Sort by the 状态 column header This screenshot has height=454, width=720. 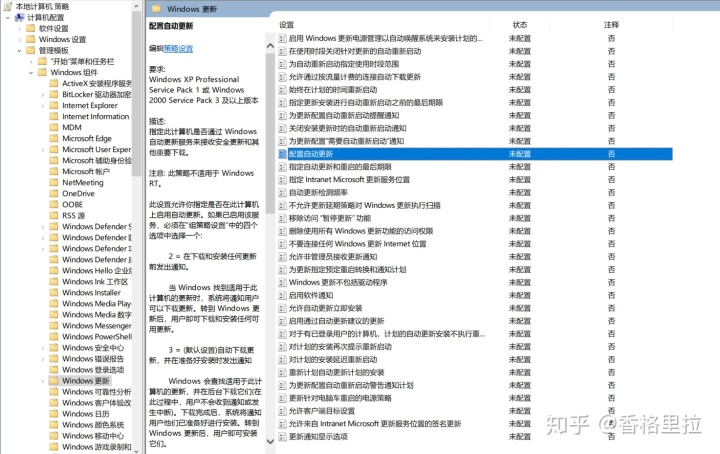pyautogui.click(x=520, y=25)
